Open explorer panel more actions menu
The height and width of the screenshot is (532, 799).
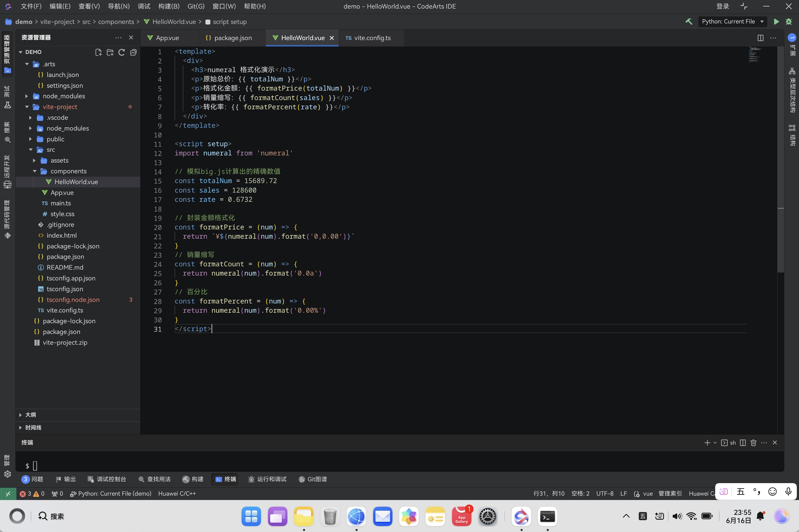click(x=118, y=38)
